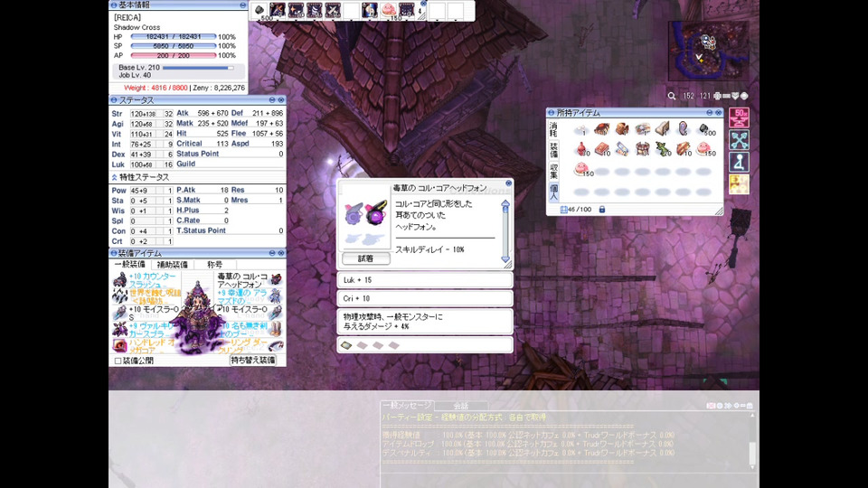Select the blue ticket item in inventory
Viewport: 868px width, 488px height.
[x=622, y=149]
